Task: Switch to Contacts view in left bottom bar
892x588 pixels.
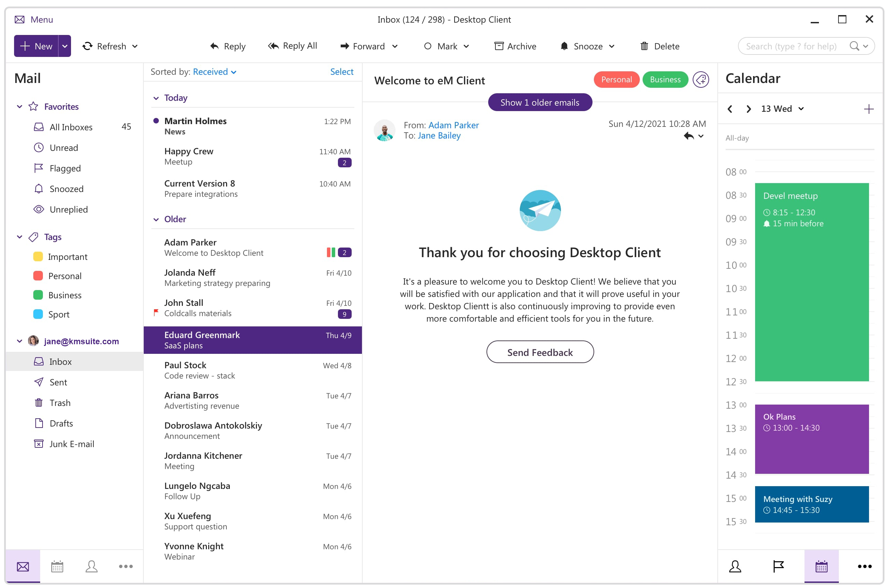Action: tap(92, 566)
